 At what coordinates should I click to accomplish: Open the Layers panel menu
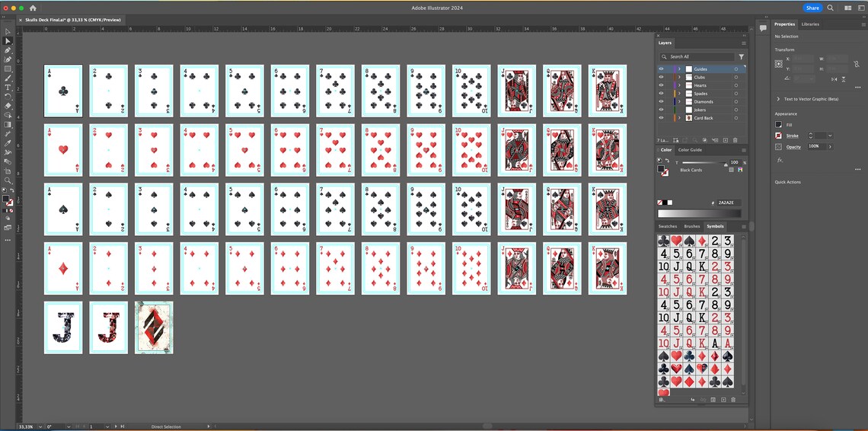[743, 43]
